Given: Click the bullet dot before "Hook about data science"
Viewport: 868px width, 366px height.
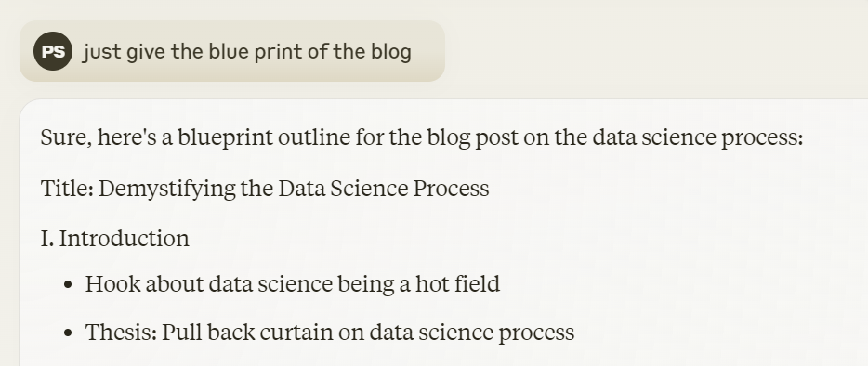Looking at the screenshot, I should pyautogui.click(x=68, y=284).
